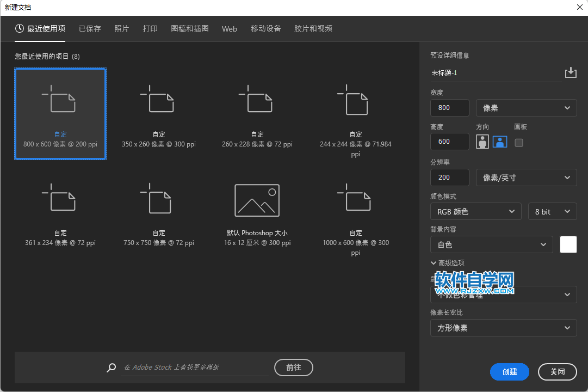Screen dimensions: 588x392
Task: Click the Adobe Stock template search field
Action: tap(194, 367)
